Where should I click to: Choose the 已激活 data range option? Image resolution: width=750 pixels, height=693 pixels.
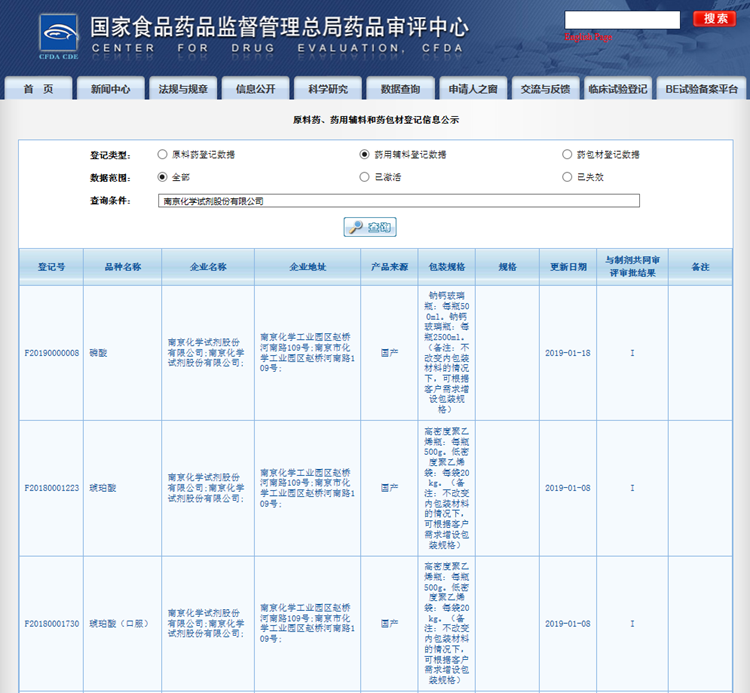point(365,177)
